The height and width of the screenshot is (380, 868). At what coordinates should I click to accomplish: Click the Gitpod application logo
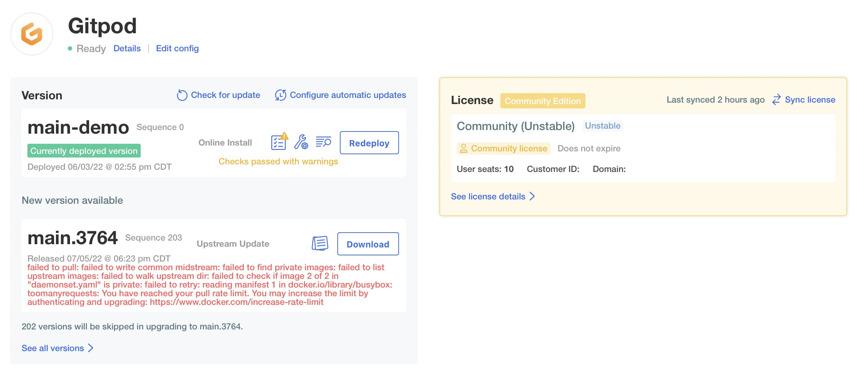(32, 34)
